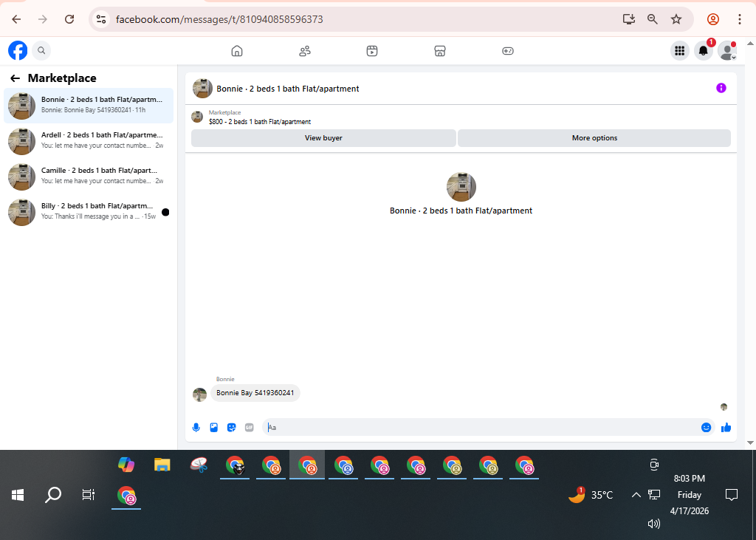The height and width of the screenshot is (540, 756).
Task: Click the browser forward arrow
Action: [43, 19]
